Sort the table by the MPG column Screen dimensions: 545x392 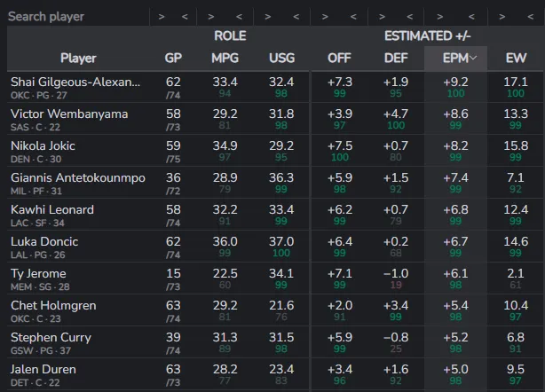tap(225, 59)
